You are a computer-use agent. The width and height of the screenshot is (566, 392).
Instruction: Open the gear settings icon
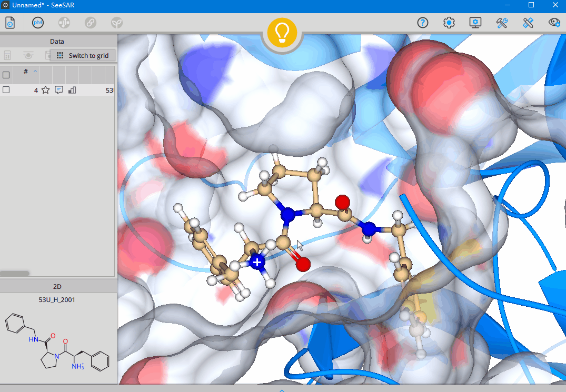point(449,23)
